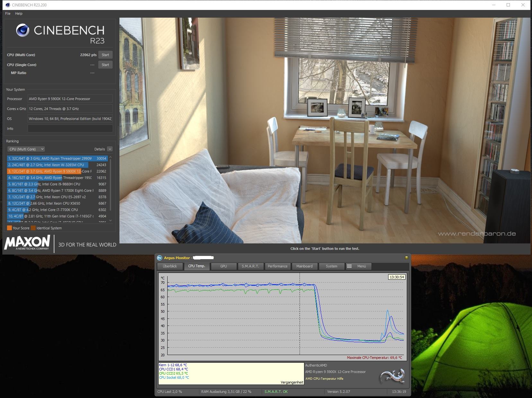Switch to GPU tab in Argus Monitor
This screenshot has width=532, height=398.
coord(223,266)
